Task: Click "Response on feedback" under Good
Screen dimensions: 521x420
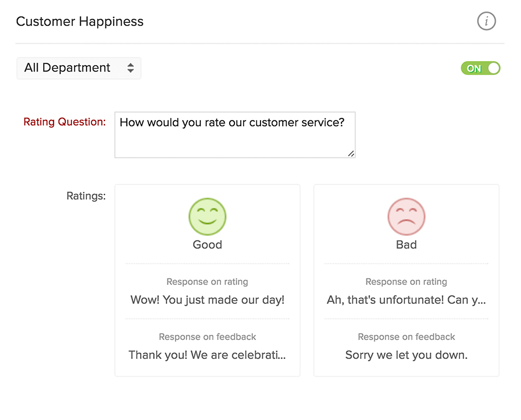Action: tap(207, 337)
